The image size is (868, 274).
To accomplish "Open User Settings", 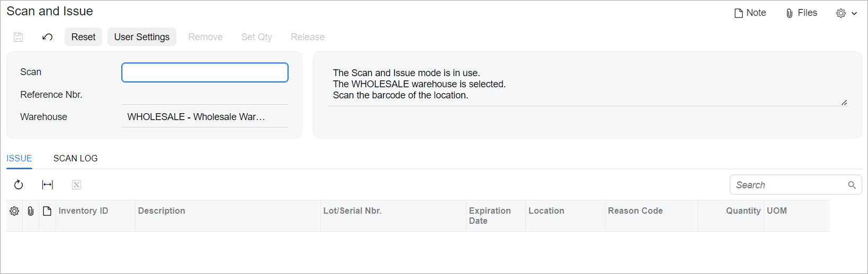I will [141, 37].
